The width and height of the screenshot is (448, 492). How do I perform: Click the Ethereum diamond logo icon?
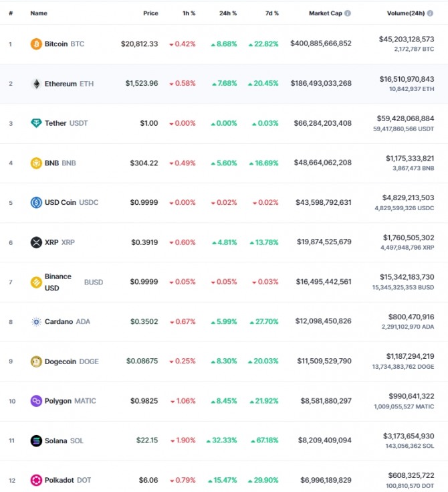tap(36, 84)
